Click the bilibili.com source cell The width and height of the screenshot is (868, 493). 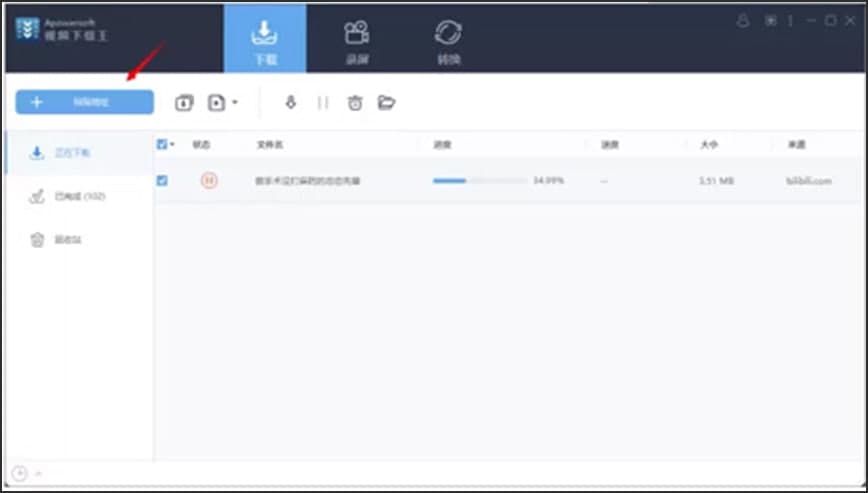[x=809, y=181]
